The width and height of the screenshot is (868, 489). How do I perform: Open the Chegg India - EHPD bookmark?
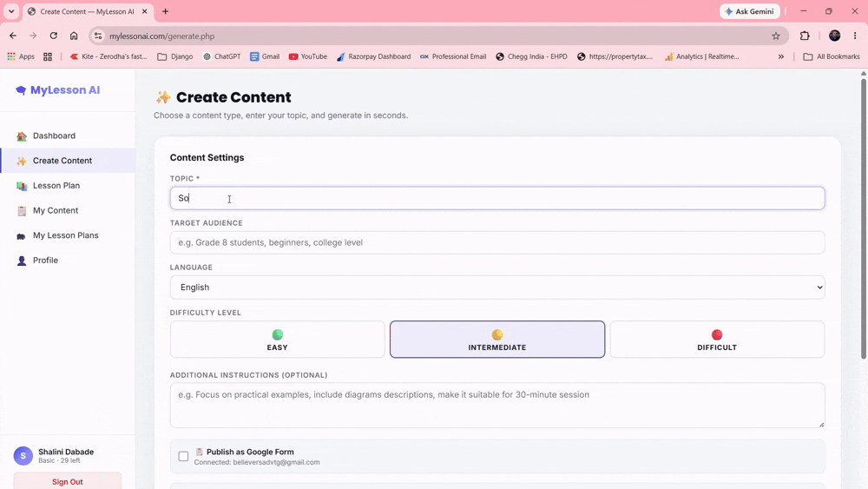pyautogui.click(x=531, y=56)
